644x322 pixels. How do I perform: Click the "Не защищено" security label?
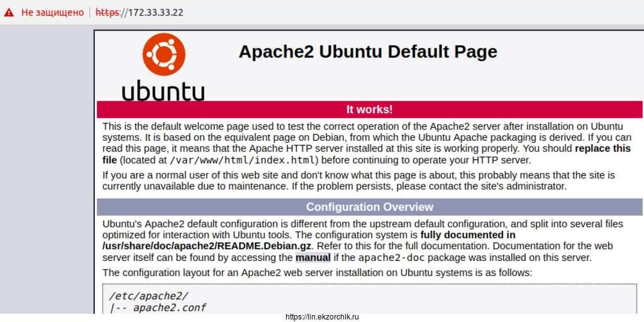[52, 13]
